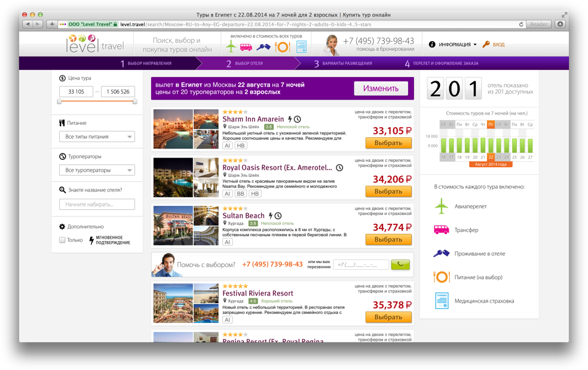588x370 pixels.
Task: Click the AI meal tag on Sultan Beach
Action: [x=227, y=242]
